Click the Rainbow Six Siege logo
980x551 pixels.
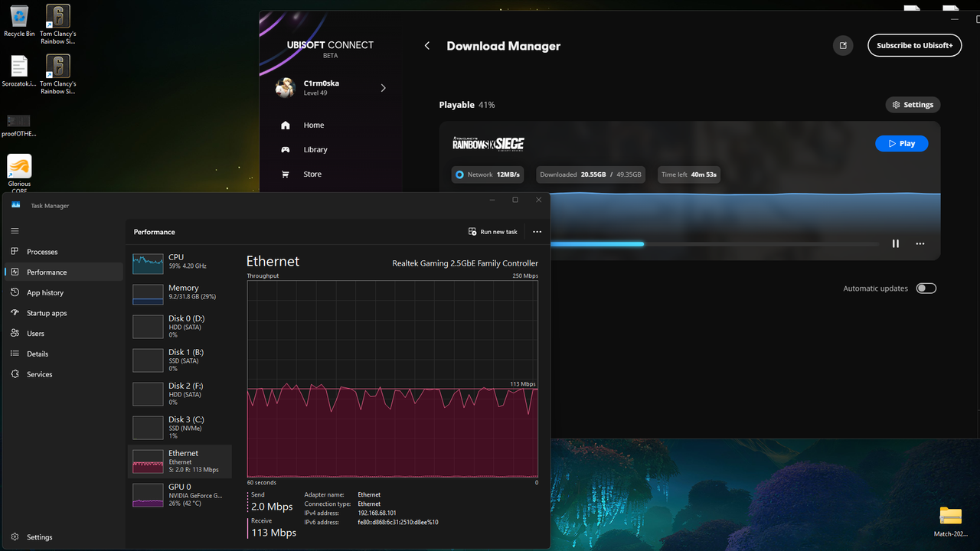click(488, 144)
